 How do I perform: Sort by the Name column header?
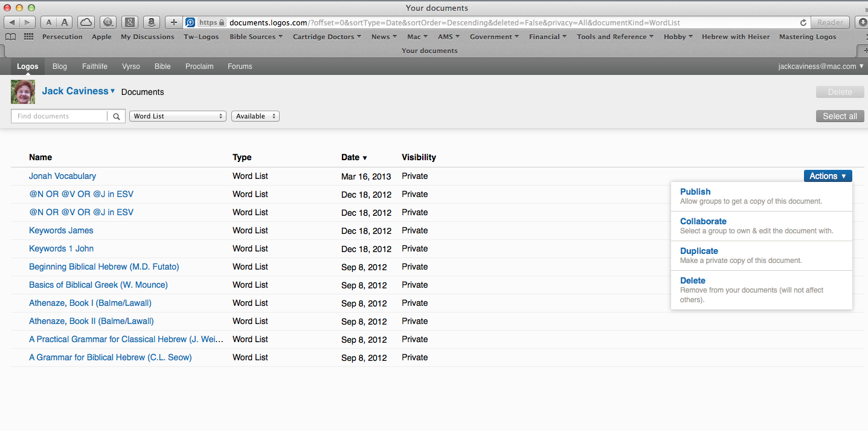(40, 157)
